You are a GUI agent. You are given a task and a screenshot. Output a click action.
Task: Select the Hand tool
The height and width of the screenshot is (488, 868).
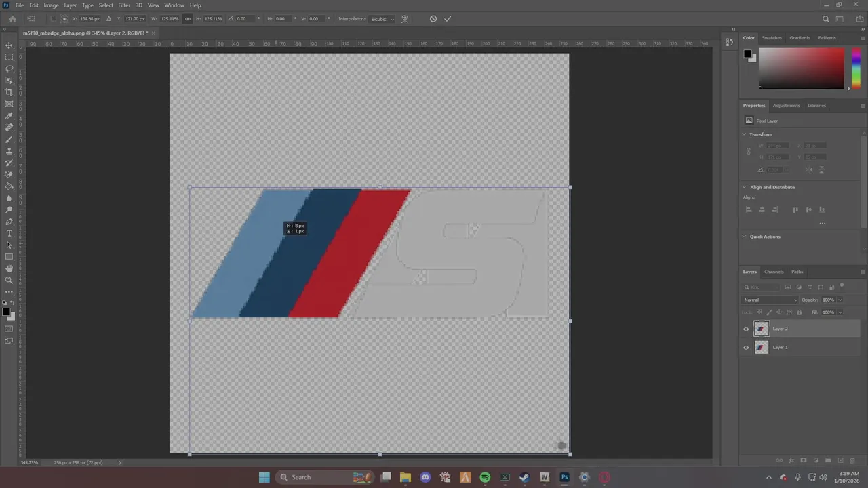(9, 268)
